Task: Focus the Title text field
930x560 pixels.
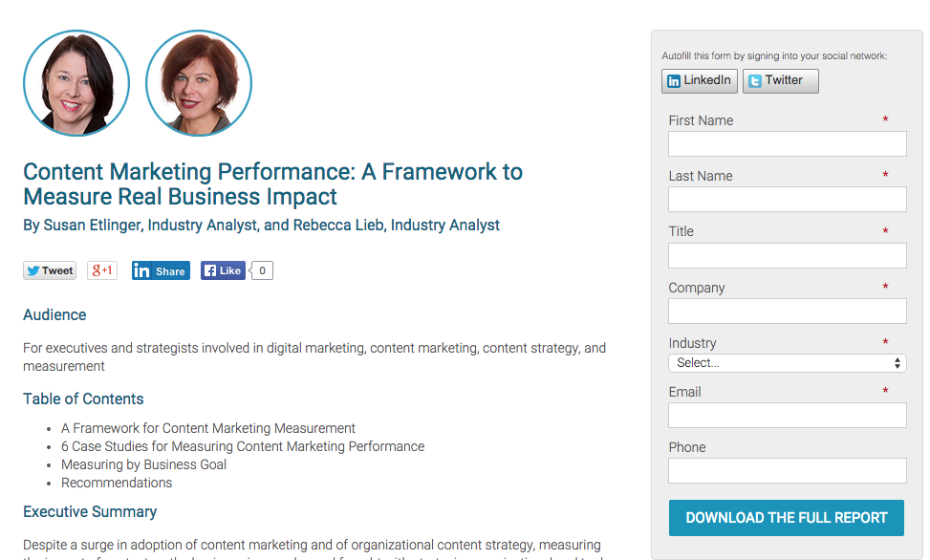Action: 787,256
